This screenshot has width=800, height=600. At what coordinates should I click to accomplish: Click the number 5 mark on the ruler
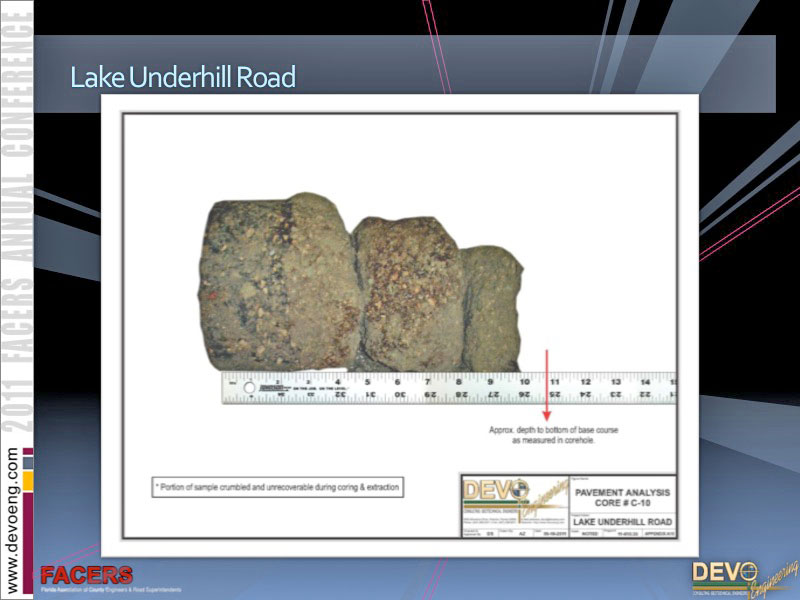point(368,381)
